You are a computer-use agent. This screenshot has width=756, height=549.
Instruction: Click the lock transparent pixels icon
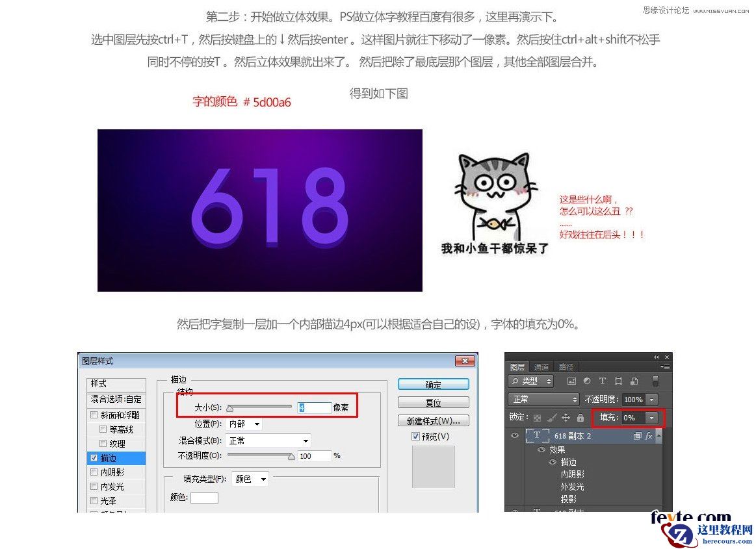pos(538,418)
